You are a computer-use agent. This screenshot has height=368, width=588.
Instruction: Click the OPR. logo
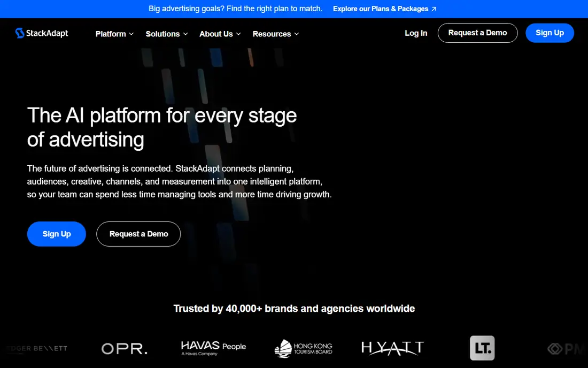click(x=125, y=349)
